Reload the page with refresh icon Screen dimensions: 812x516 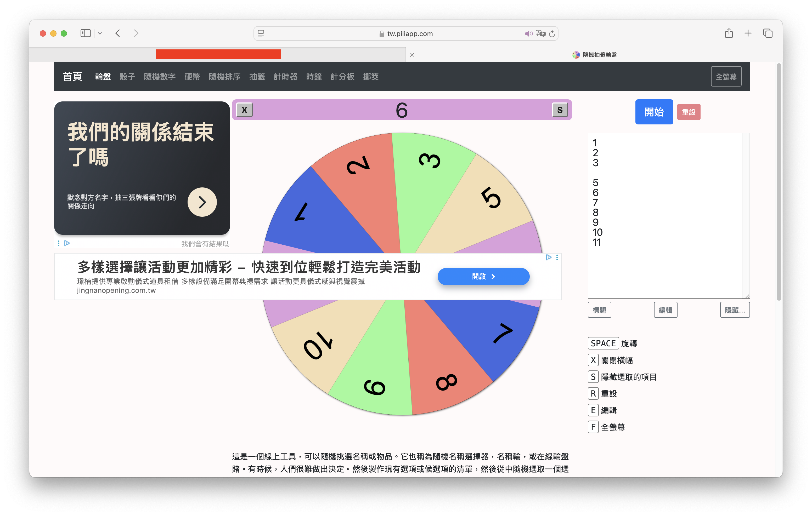pyautogui.click(x=552, y=34)
